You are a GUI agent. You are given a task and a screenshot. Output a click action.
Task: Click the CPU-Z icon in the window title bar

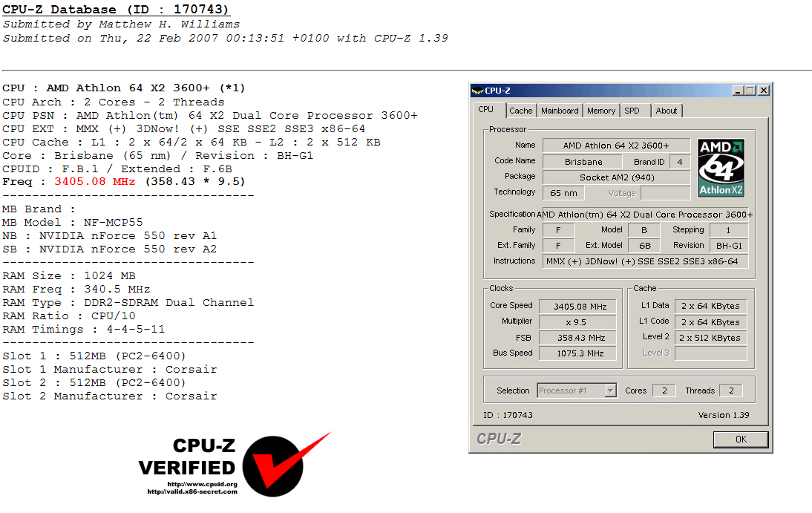[477, 91]
